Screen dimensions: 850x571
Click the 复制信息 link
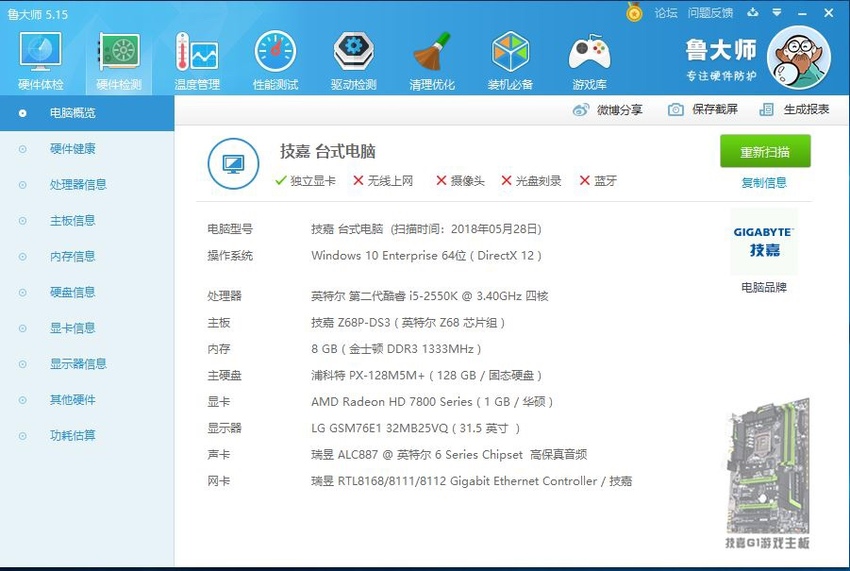764,183
